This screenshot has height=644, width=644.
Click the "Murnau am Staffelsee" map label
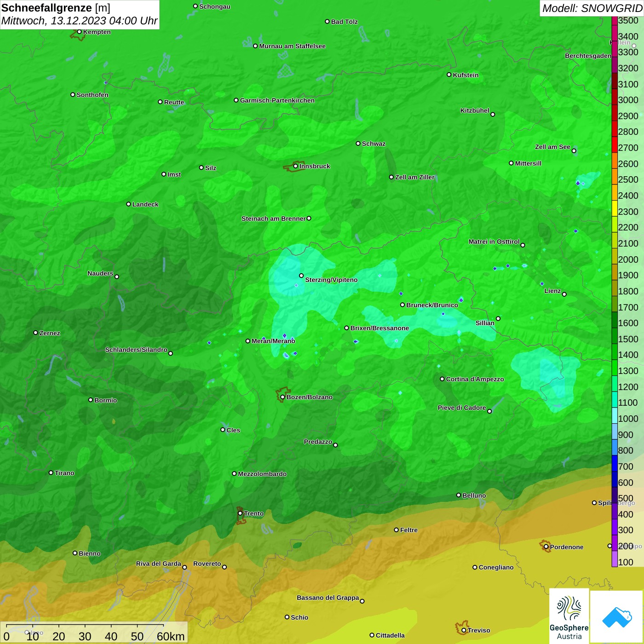point(292,46)
